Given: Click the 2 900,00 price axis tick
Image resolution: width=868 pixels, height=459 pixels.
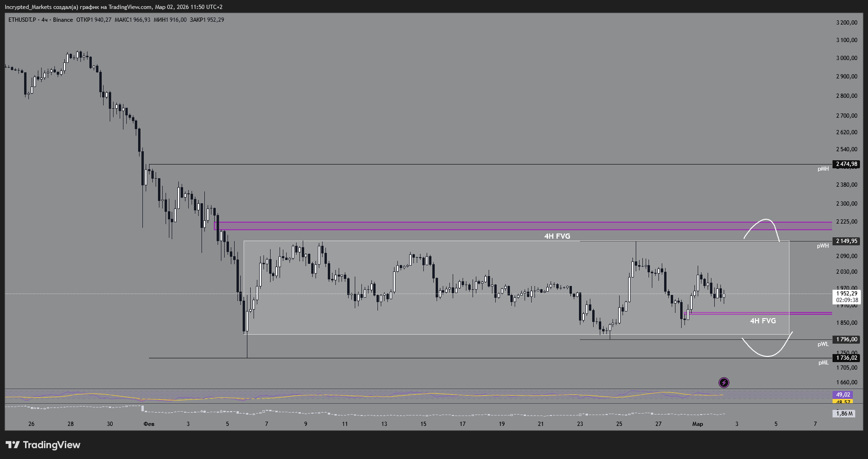Looking at the screenshot, I should [x=847, y=77].
